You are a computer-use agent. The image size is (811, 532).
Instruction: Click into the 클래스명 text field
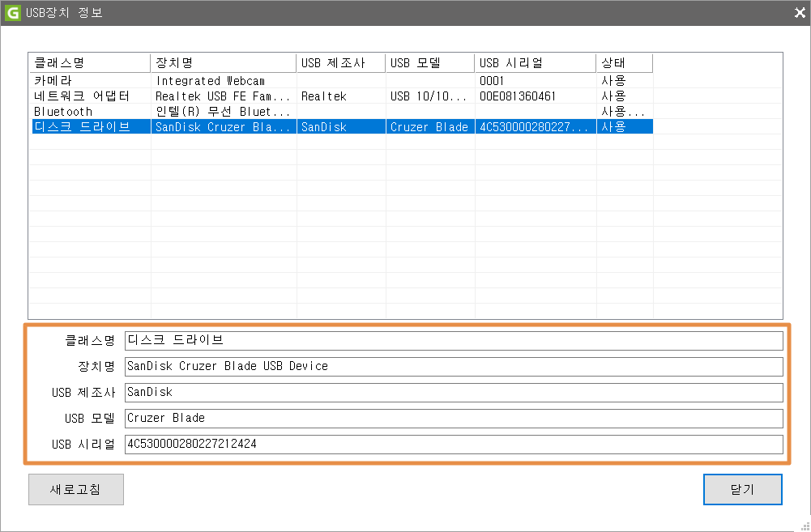click(454, 340)
